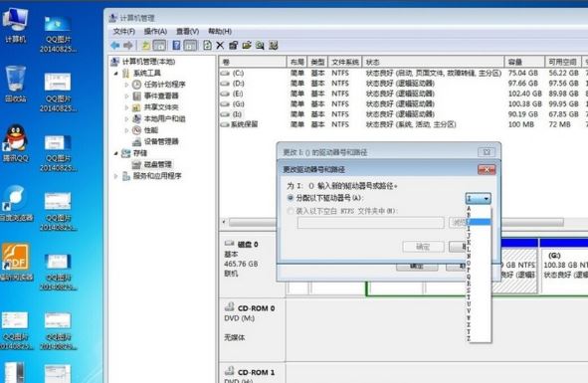Expand the 共享文件夹 node arrow
Image resolution: width=588 pixels, height=383 pixels.
(126, 108)
